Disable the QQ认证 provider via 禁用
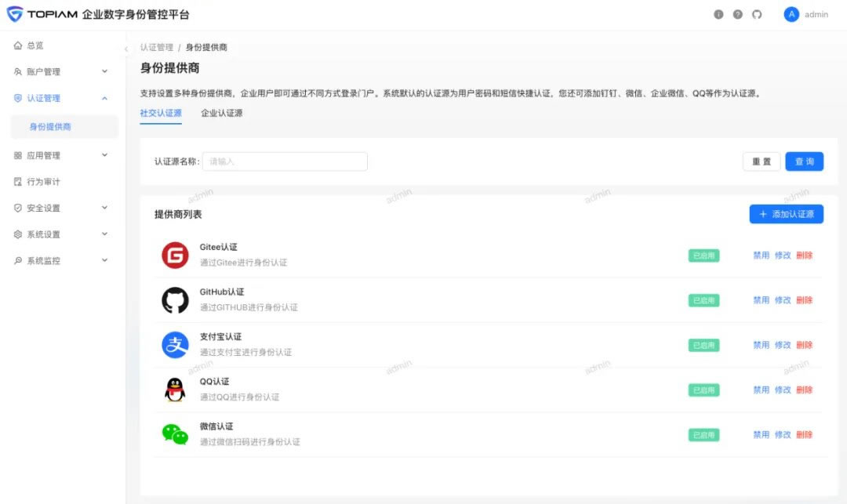The width and height of the screenshot is (847, 504). [761, 390]
